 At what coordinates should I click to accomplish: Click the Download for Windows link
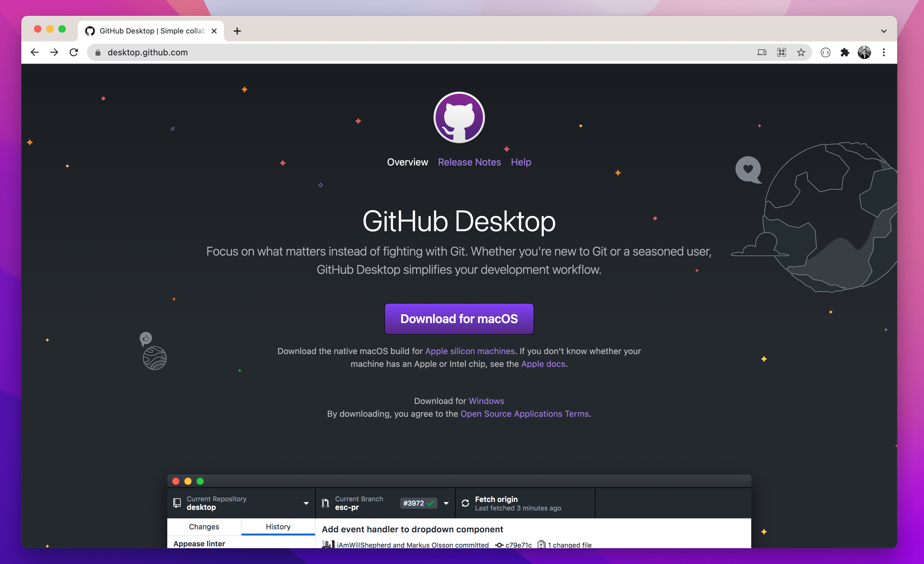click(486, 400)
